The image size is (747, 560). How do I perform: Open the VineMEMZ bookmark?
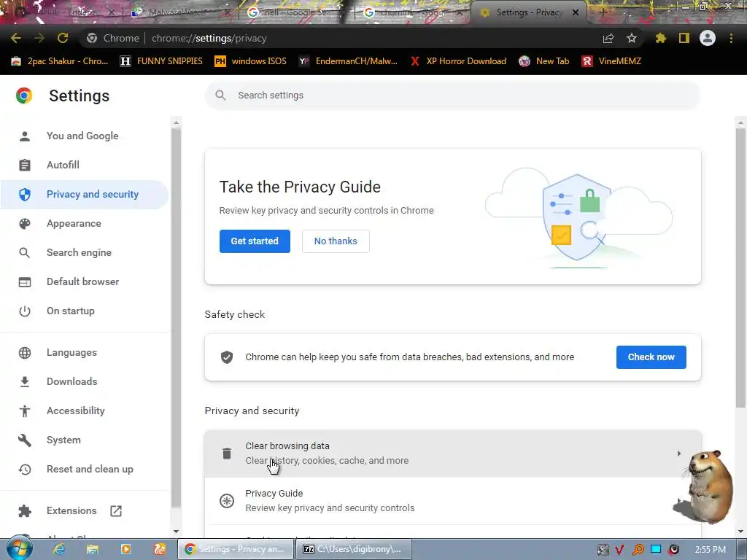(x=611, y=61)
